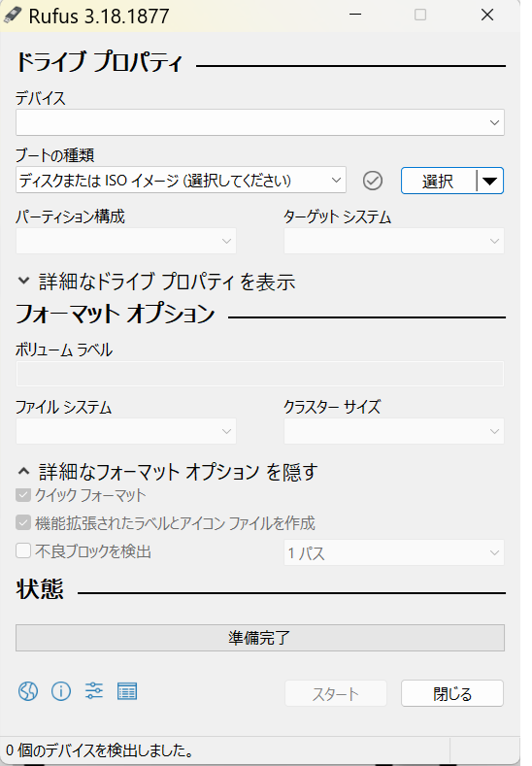Click the 選択 button
Viewport: 532px width, 766px height.
[x=438, y=182]
